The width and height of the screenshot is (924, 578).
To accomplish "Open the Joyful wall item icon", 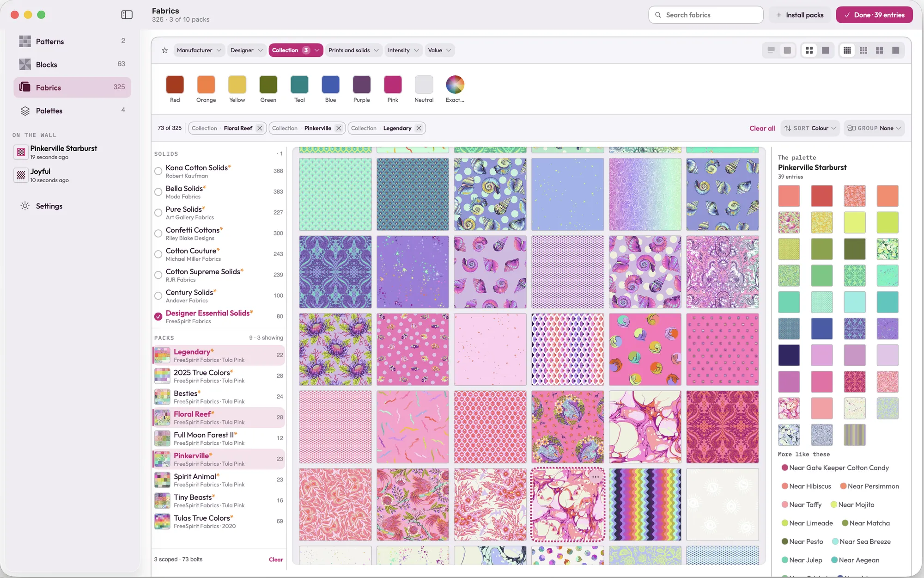I will pos(21,175).
